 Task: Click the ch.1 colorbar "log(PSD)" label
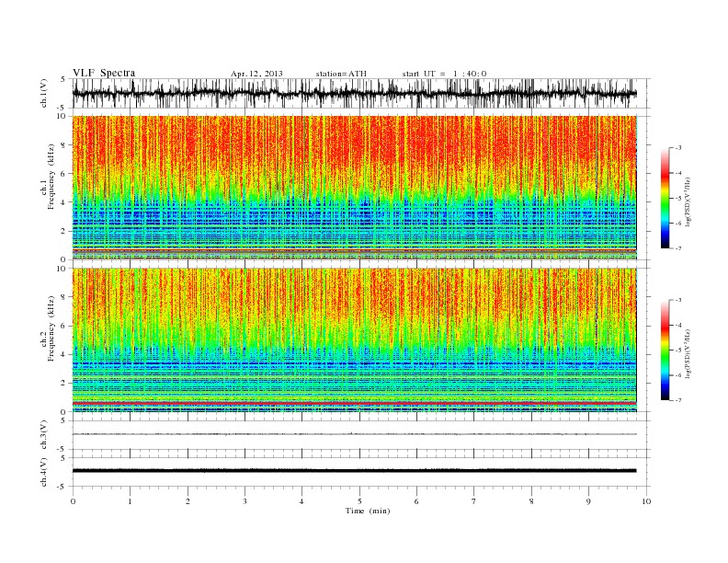688,201
